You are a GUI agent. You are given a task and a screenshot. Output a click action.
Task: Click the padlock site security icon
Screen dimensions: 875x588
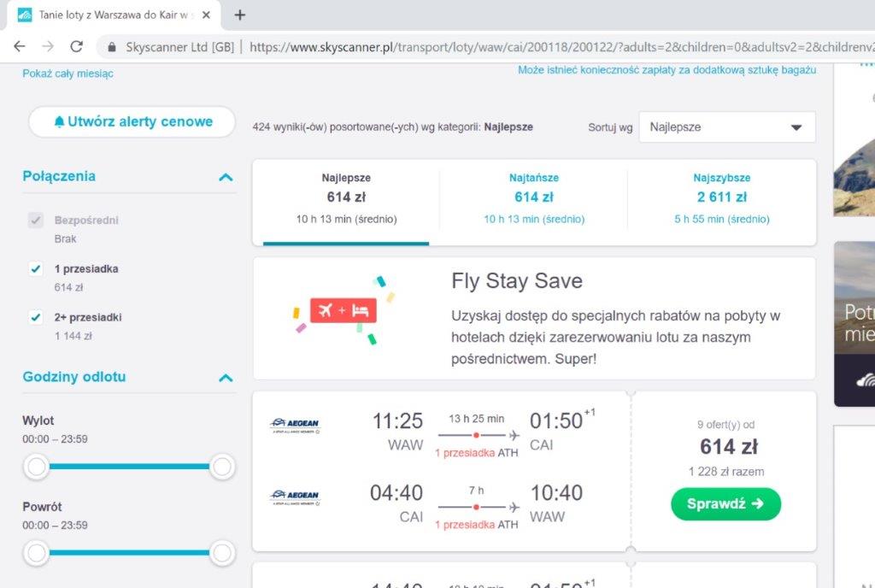pyautogui.click(x=112, y=47)
